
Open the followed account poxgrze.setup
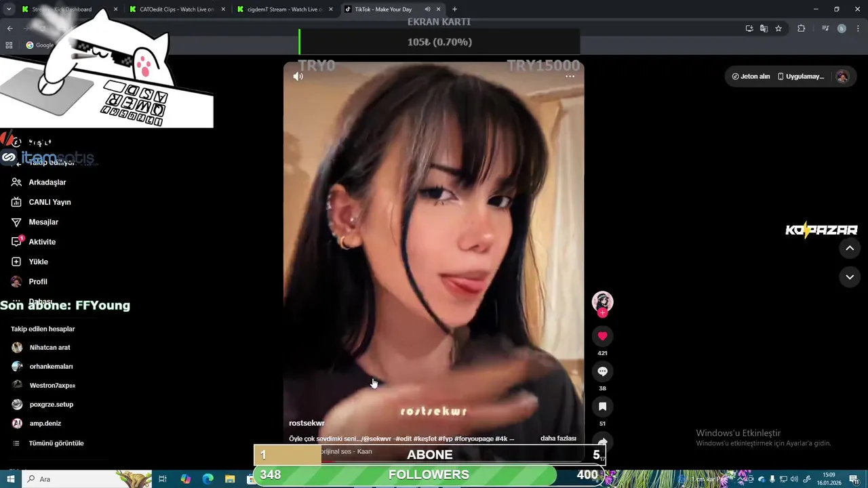click(42, 405)
